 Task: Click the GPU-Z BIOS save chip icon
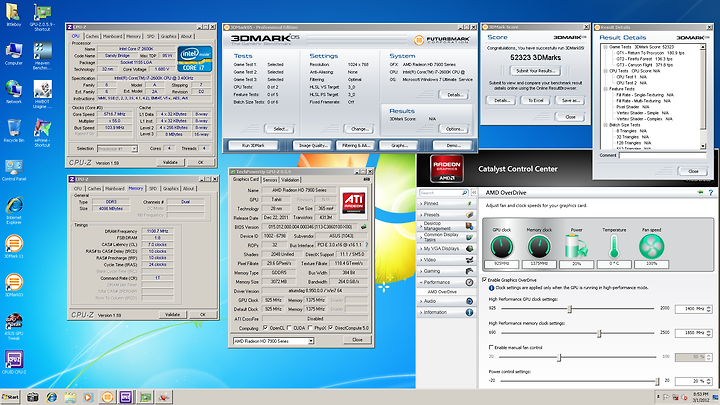364,226
